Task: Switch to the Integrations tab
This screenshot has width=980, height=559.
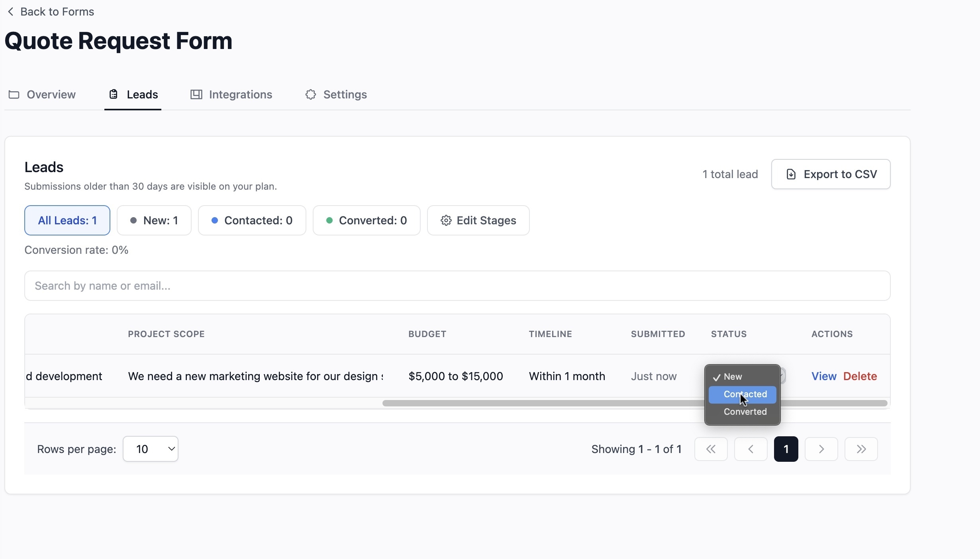Action: click(231, 94)
